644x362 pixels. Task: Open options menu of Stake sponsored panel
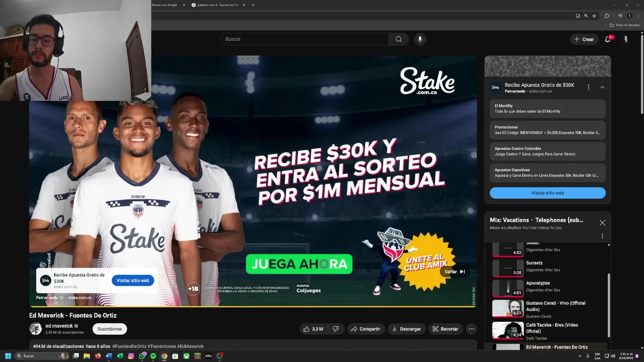pos(588,87)
